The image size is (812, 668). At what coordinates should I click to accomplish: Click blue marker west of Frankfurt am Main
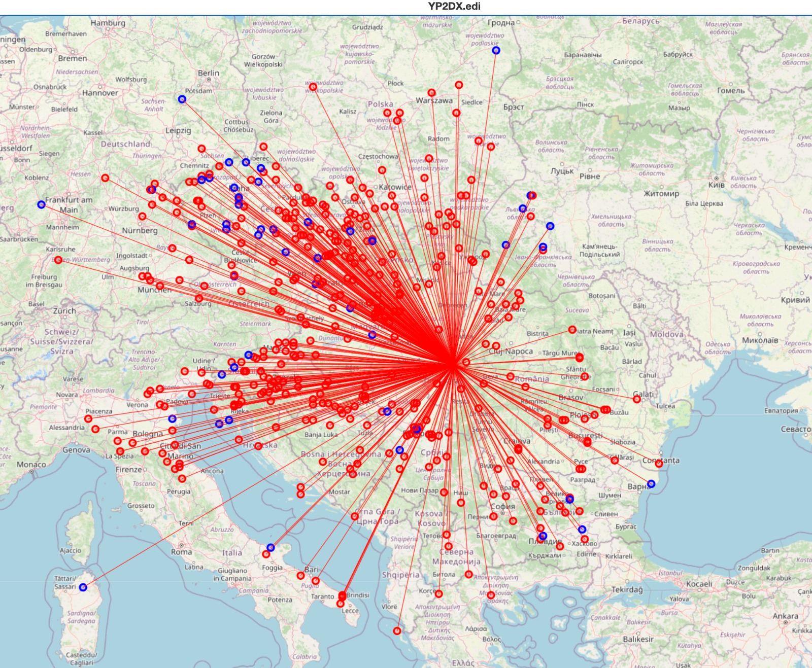[x=42, y=204]
